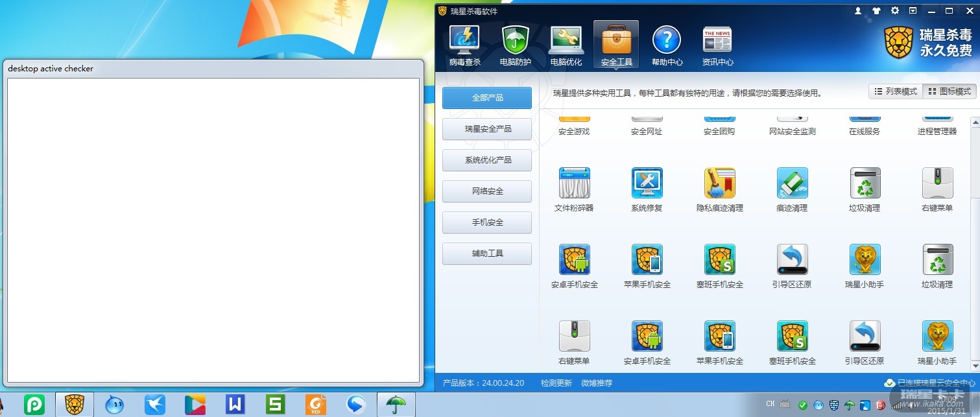
Task: Open 右键菜单 icon beside 垃圾清理
Action: pyautogui.click(x=937, y=184)
